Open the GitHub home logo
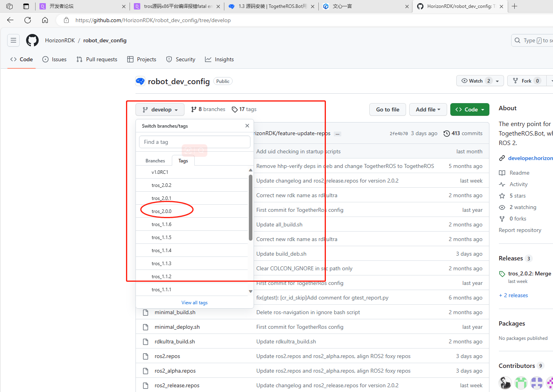The image size is (553, 392). pos(32,40)
